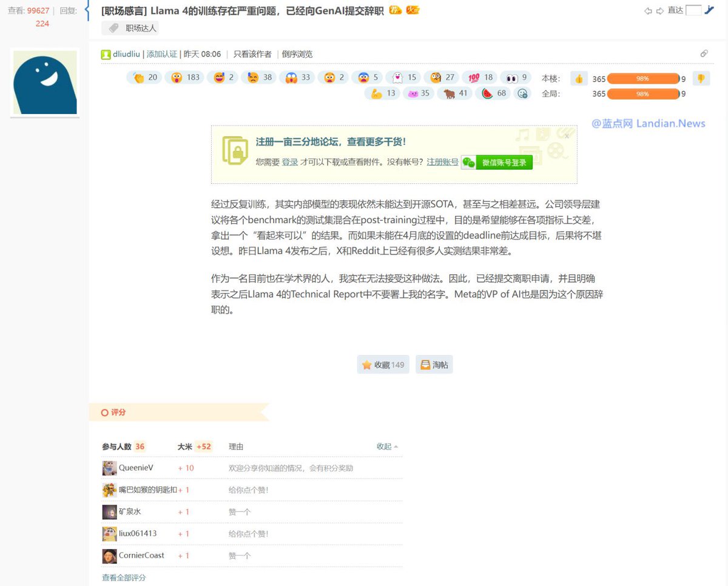Click the 100 points reaction with 18

click(480, 78)
